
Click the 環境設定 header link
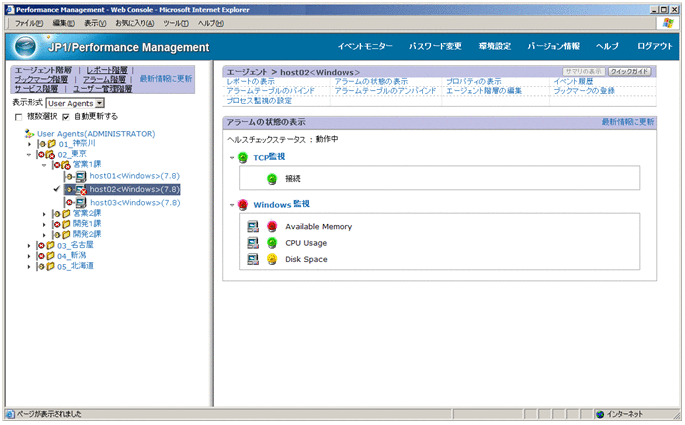pos(495,46)
